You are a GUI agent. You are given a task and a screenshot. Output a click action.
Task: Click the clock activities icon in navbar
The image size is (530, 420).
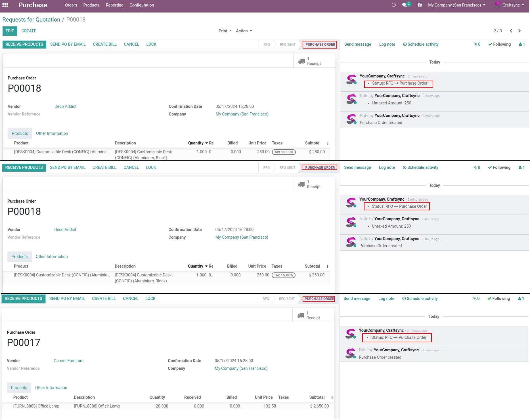(x=393, y=5)
